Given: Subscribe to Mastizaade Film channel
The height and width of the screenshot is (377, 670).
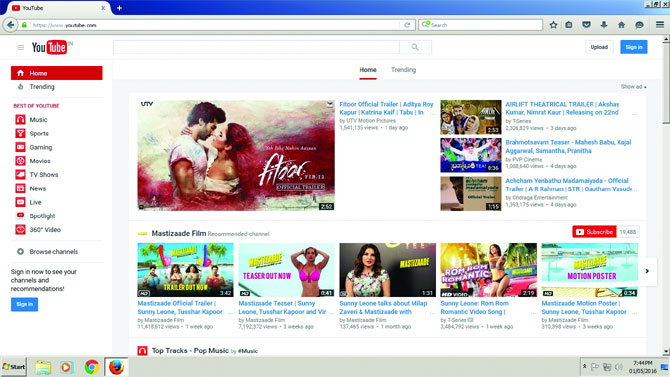Looking at the screenshot, I should coord(594,232).
